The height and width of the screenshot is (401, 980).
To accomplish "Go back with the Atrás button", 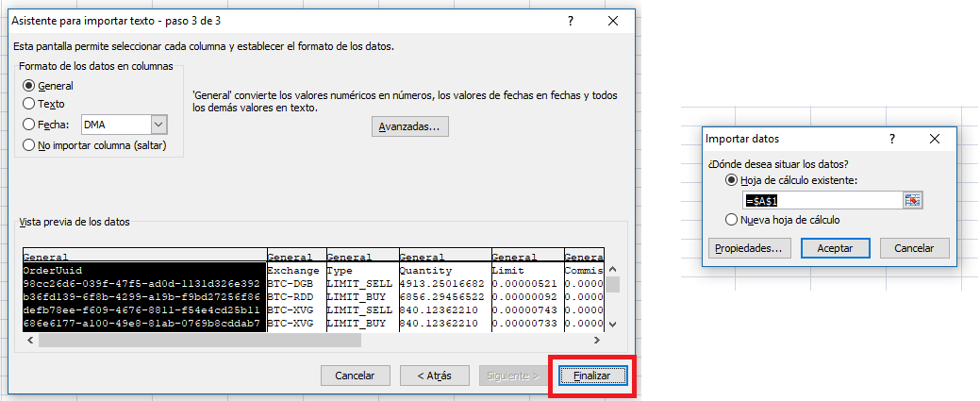I will pos(435,376).
